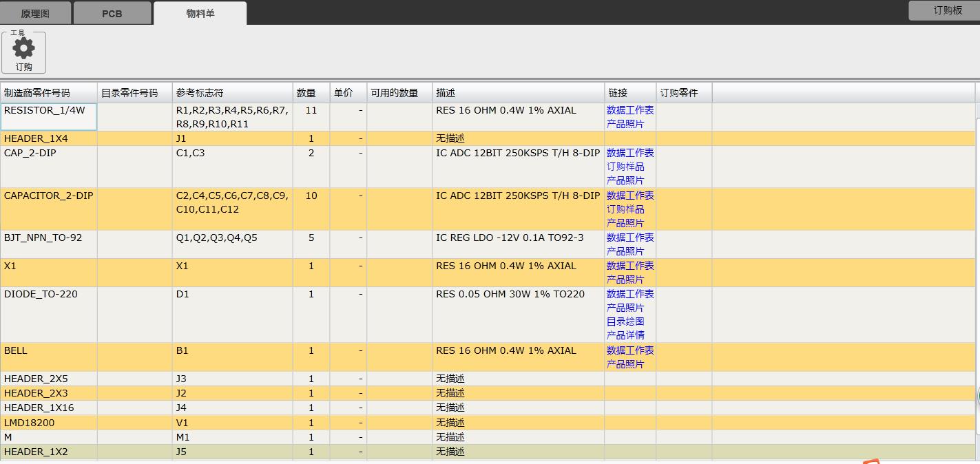Click the 数量 column header

pyautogui.click(x=311, y=93)
